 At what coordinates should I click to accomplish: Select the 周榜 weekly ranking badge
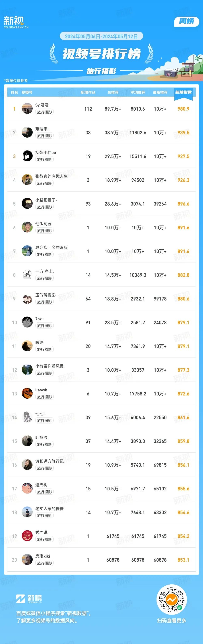187,22
